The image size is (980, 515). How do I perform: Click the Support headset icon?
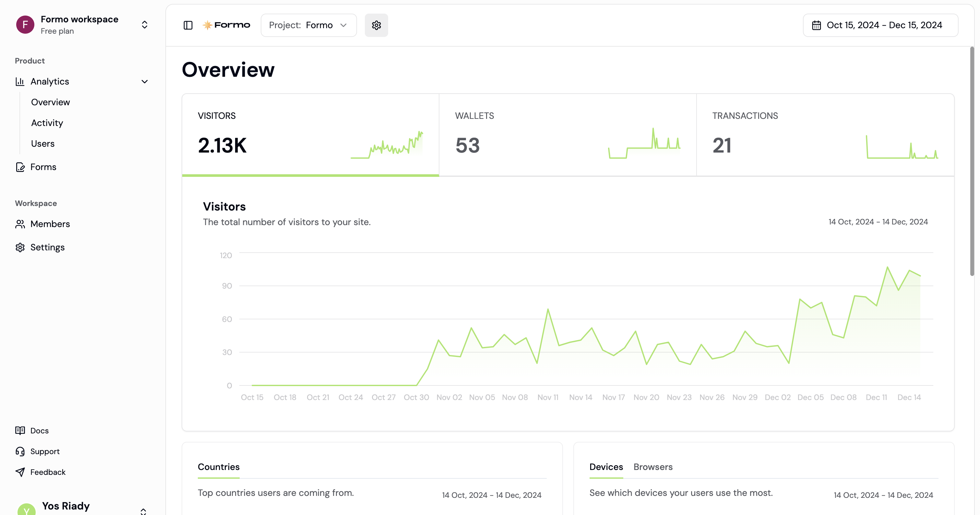20,451
